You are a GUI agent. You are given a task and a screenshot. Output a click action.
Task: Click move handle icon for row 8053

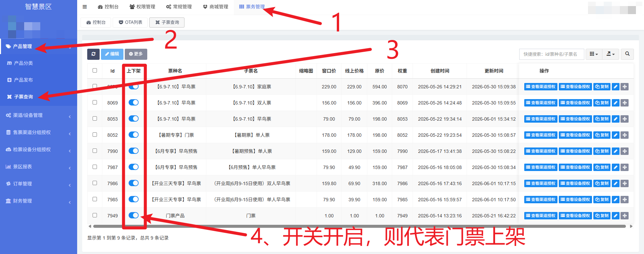pyautogui.click(x=625, y=119)
